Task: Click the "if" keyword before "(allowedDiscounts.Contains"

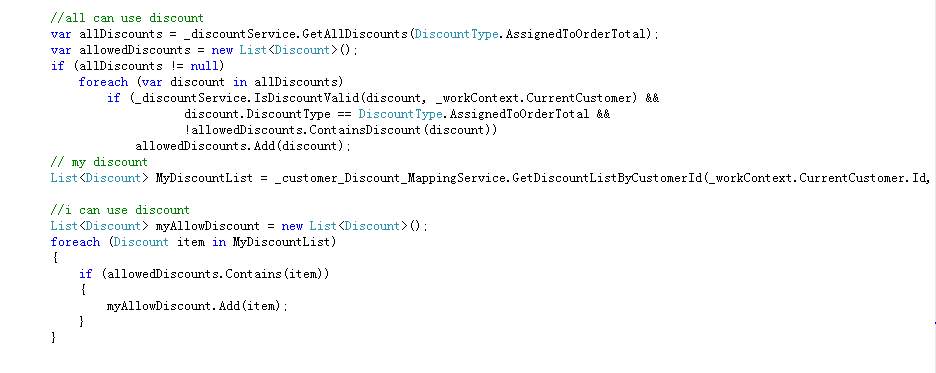Action: [x=85, y=274]
